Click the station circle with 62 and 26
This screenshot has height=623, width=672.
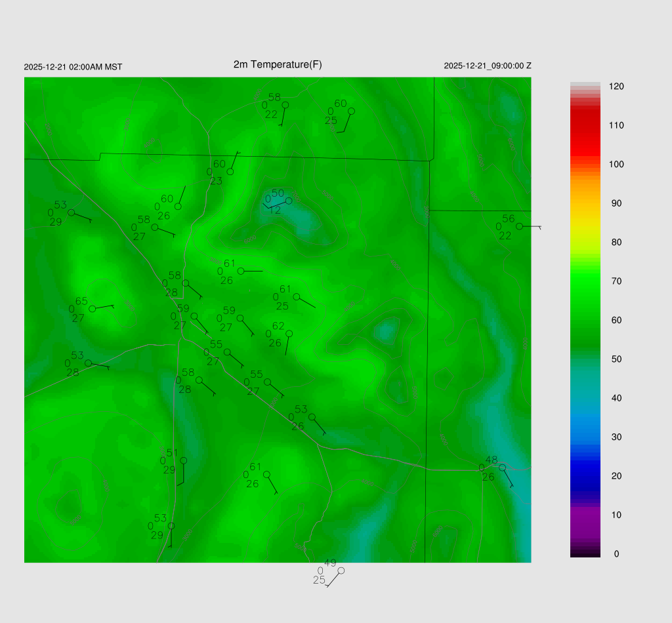(289, 334)
